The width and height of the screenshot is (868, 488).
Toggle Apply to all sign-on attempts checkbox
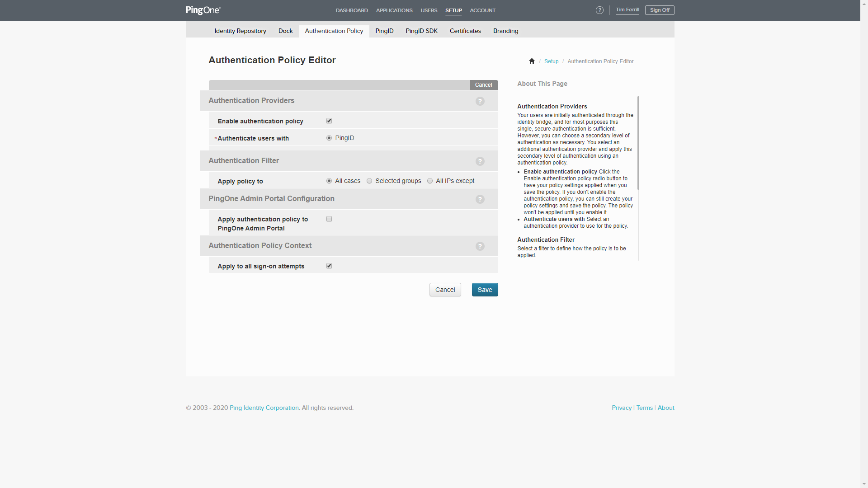point(329,266)
